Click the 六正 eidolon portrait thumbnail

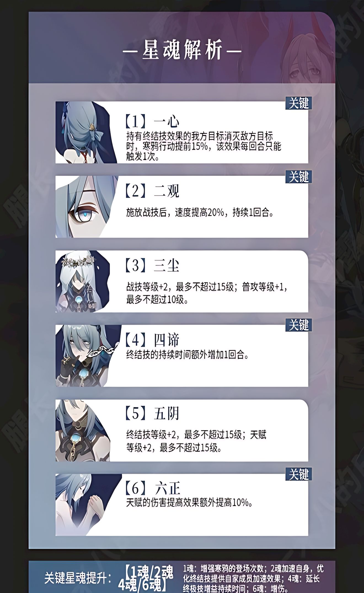click(x=89, y=505)
